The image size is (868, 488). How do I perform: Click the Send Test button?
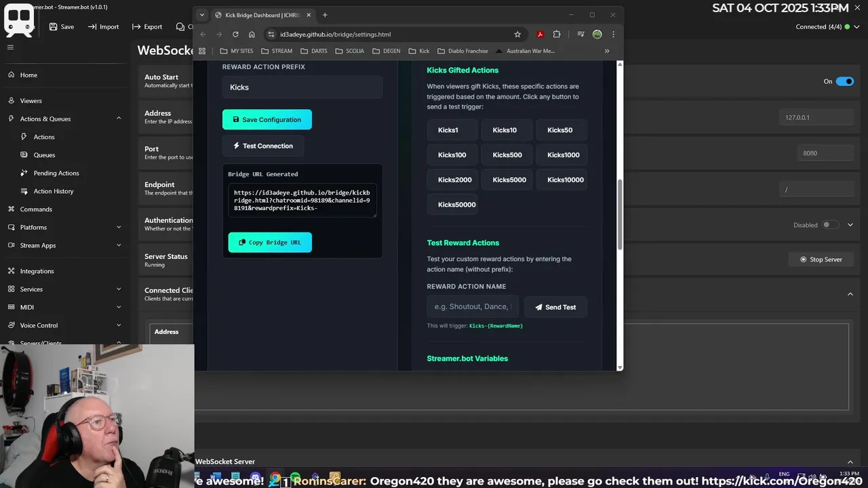coord(555,307)
